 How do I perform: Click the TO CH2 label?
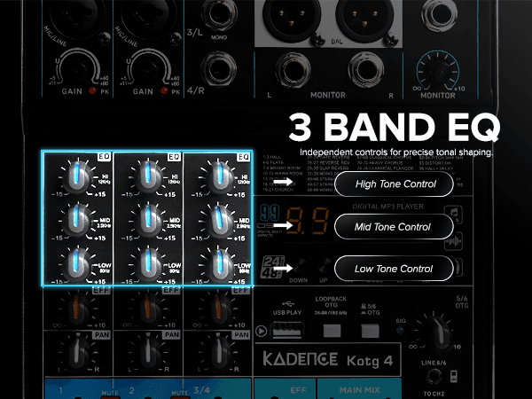click(434, 394)
